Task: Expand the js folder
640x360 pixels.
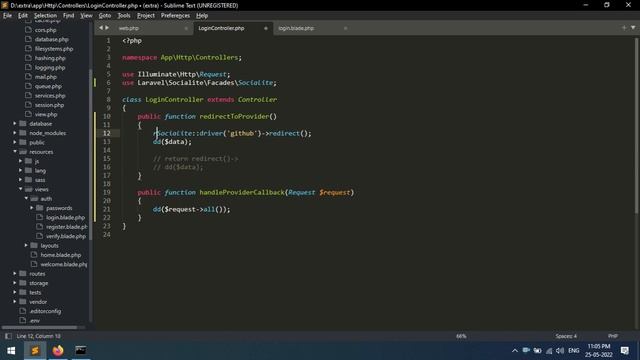Action: 20,161
